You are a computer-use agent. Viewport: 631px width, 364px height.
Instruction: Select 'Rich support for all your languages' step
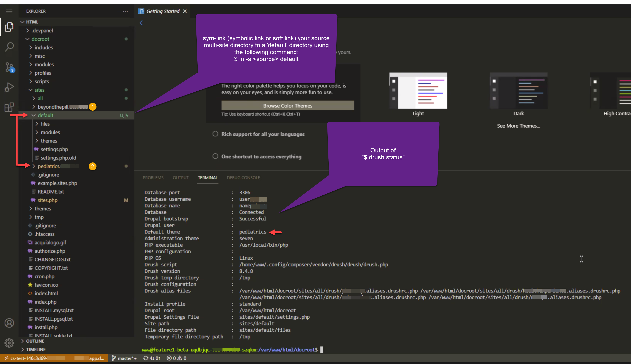[x=263, y=134]
